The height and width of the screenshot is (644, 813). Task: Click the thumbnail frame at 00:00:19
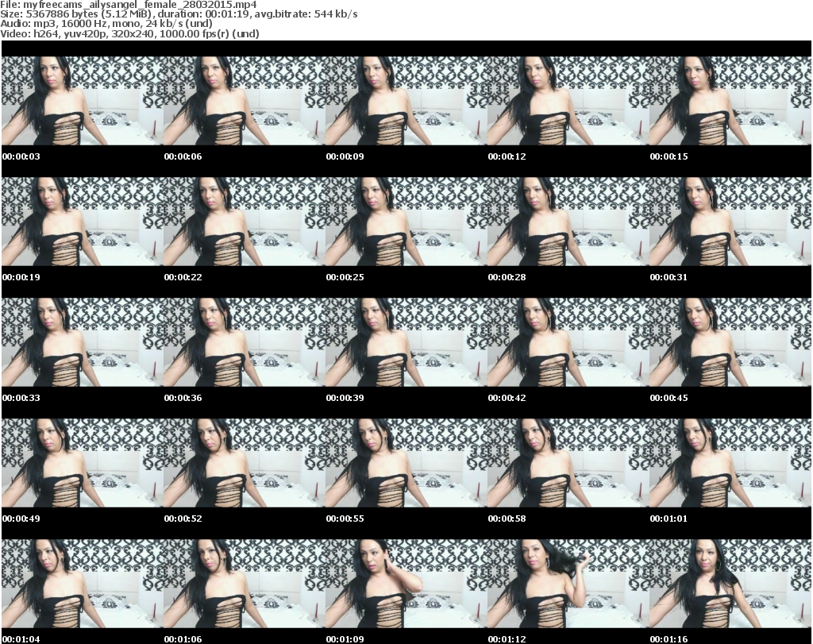(83, 222)
